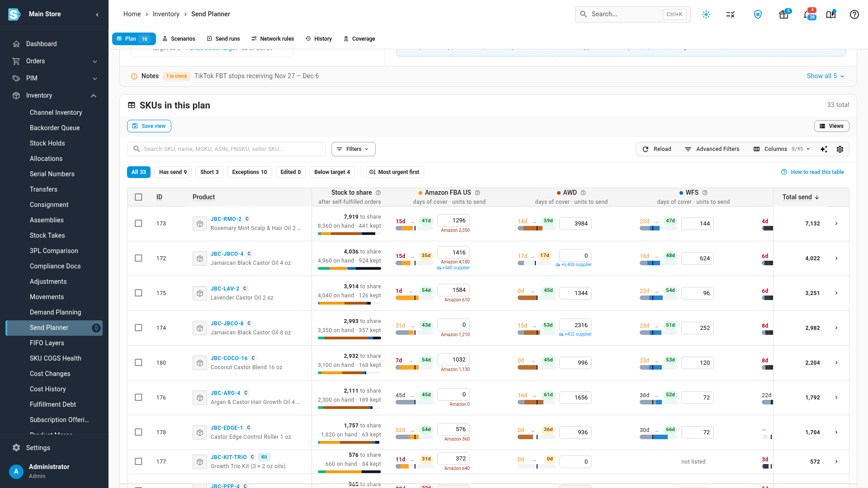Click the pin icon on Send Planner item
The image size is (868, 488).
point(96,328)
